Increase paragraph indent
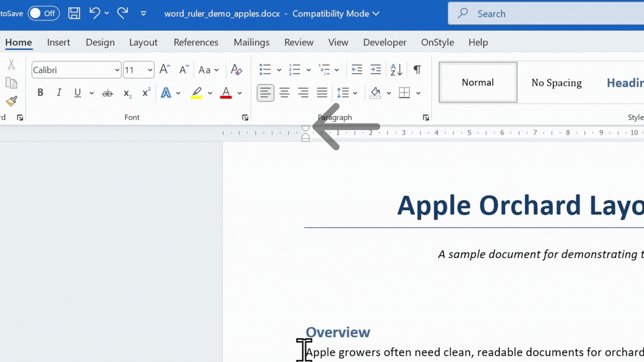Viewport: 644px width, 362px height. (x=375, y=70)
